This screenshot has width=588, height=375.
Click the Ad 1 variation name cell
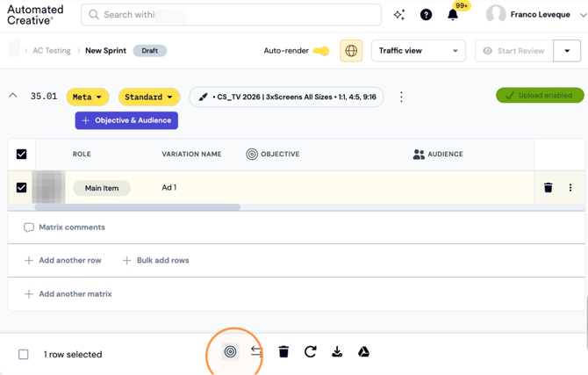coord(169,187)
